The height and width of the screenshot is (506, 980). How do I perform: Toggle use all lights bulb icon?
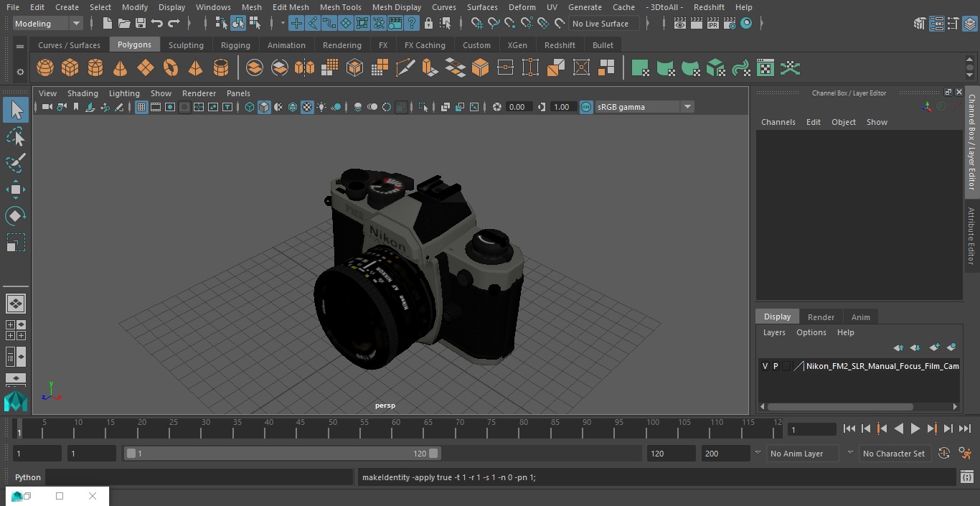tap(321, 107)
